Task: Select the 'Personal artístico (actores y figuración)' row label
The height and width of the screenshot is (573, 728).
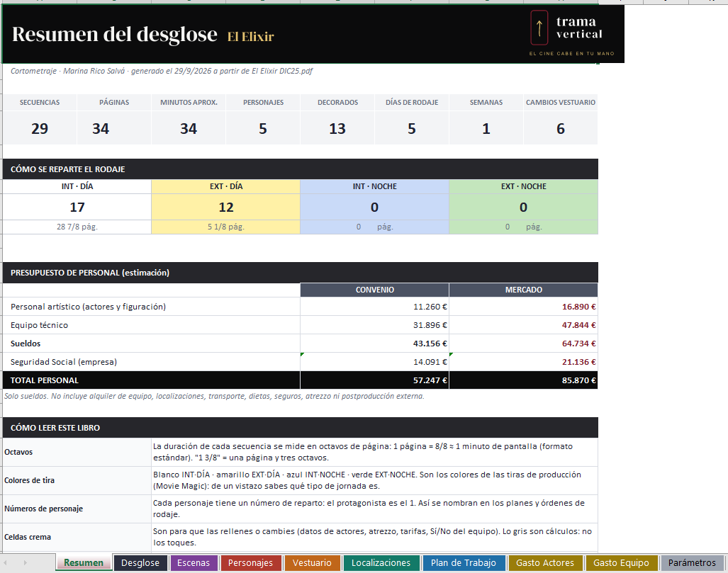Action: click(152, 307)
